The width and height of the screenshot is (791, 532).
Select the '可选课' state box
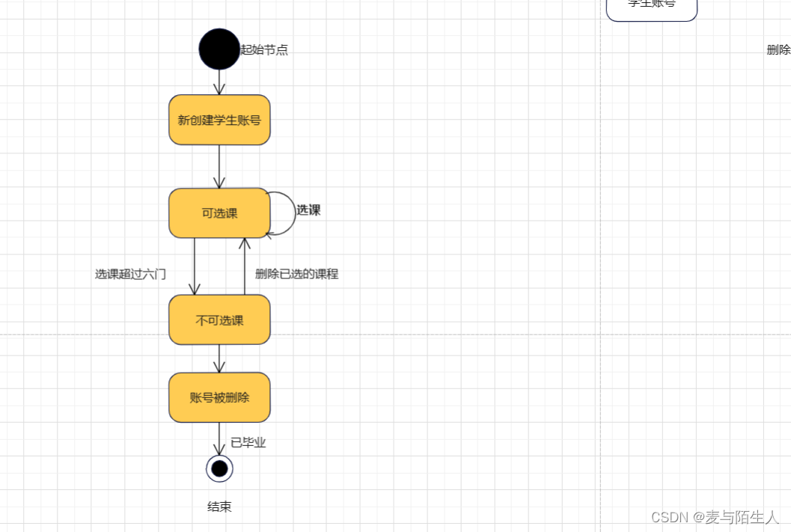pyautogui.click(x=219, y=213)
